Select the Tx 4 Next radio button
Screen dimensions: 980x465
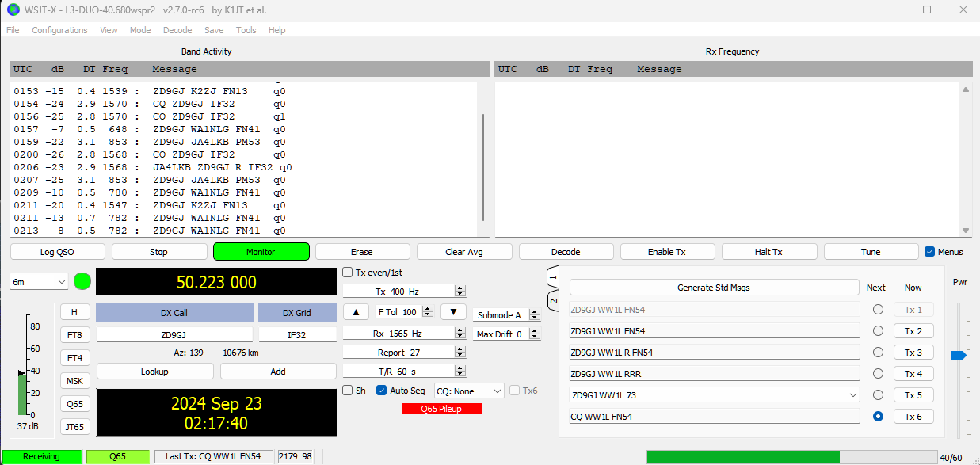pos(878,373)
